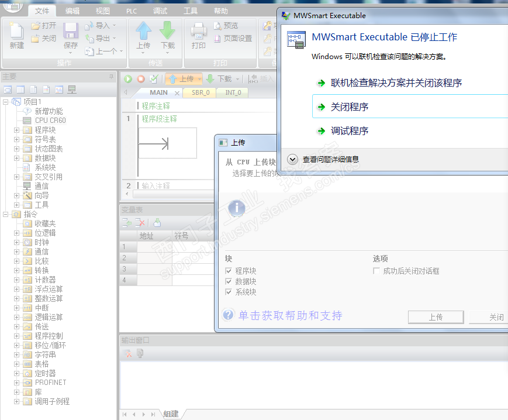This screenshot has width=508, height=420.
Task: Click the 打印 (Print) printer icon
Action: 199,31
